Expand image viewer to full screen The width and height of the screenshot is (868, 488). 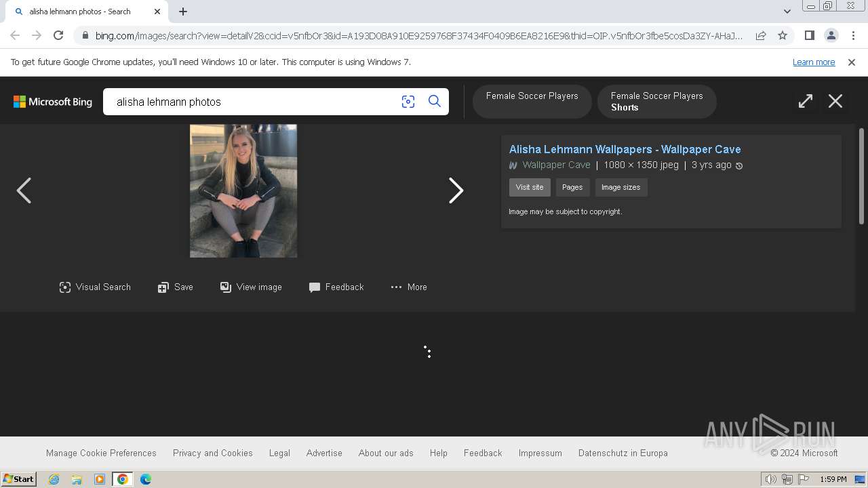(806, 101)
